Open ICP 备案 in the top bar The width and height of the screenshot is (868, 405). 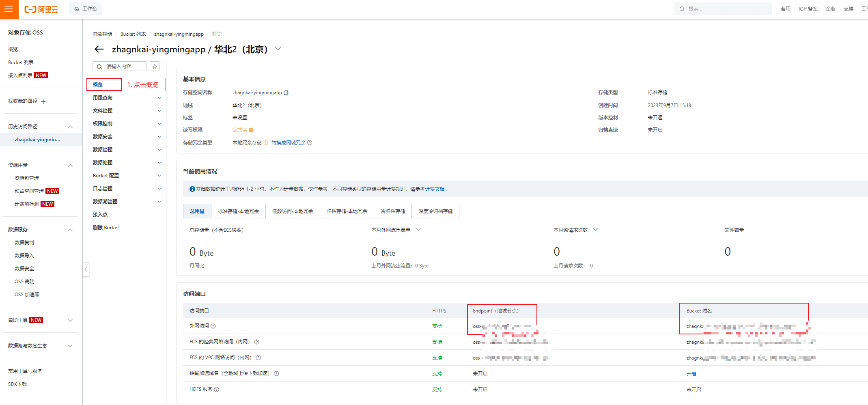(x=808, y=9)
